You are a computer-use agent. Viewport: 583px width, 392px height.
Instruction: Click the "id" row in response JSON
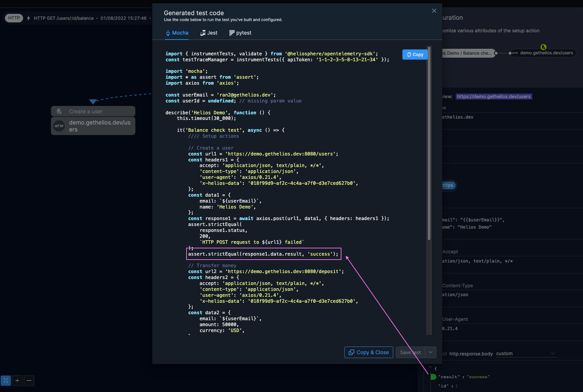448,386
